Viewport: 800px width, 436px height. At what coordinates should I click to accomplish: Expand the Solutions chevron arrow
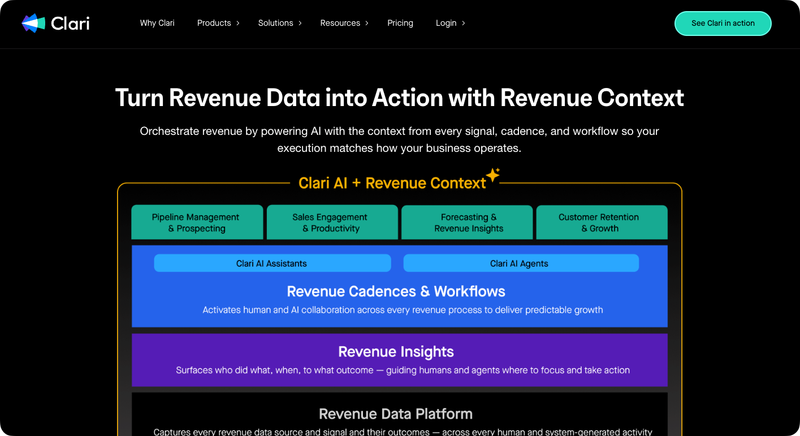[300, 23]
